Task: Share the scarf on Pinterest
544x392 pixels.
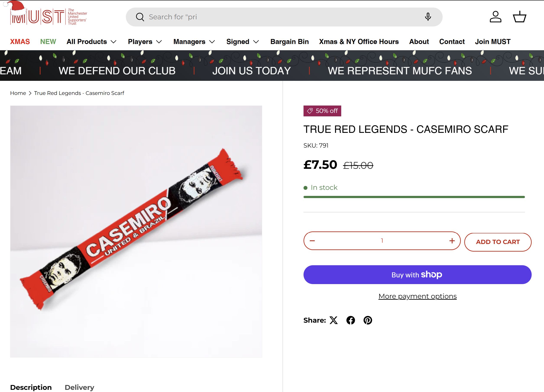Action: tap(368, 320)
